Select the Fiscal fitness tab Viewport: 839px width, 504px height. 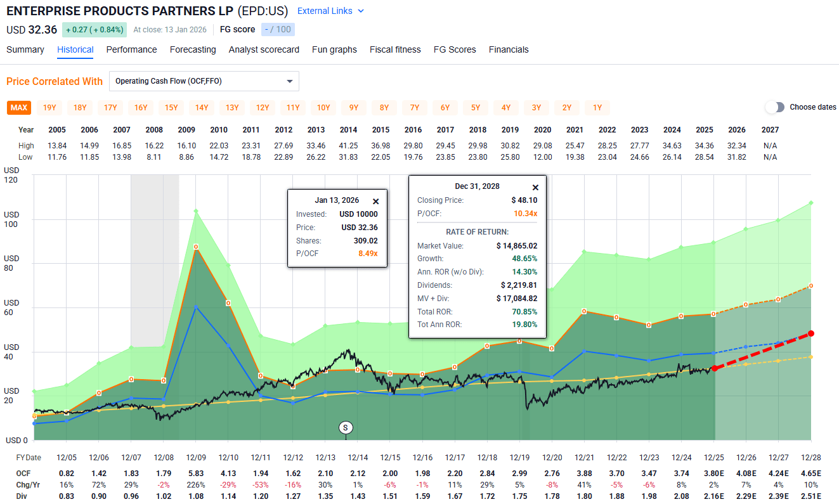coord(394,49)
